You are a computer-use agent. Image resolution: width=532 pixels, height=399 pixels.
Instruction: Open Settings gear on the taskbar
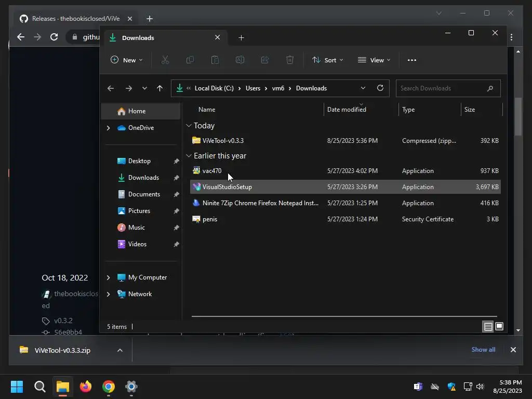click(x=131, y=387)
